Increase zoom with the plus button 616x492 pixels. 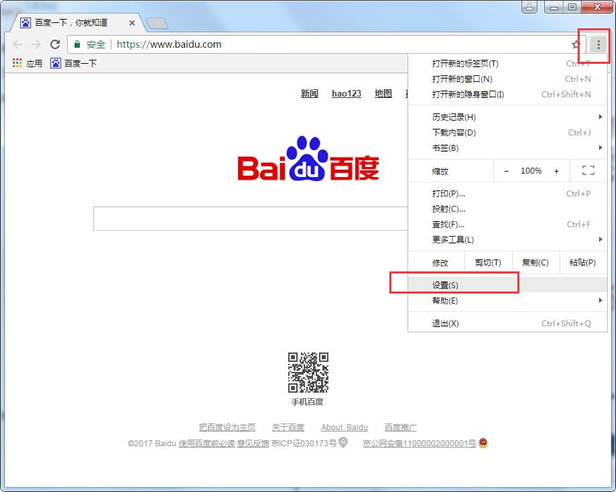556,171
